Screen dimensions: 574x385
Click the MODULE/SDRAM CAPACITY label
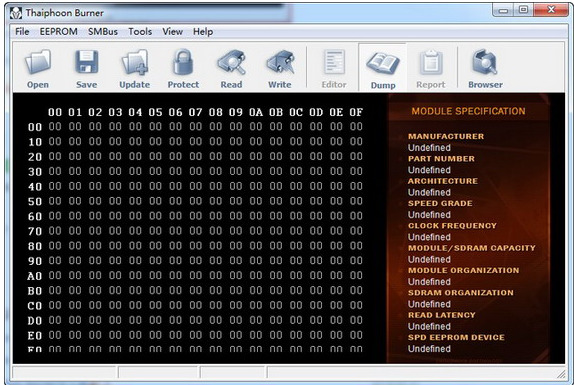[472, 248]
